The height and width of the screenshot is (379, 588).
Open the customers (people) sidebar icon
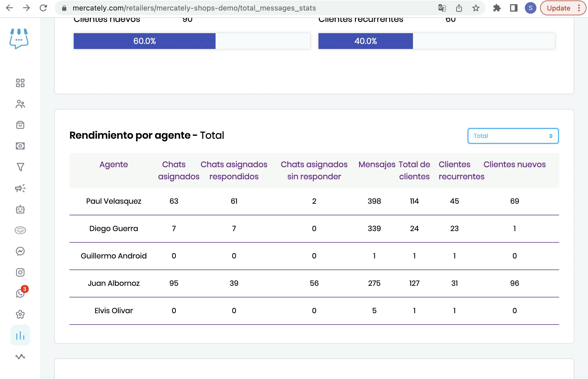tap(20, 104)
